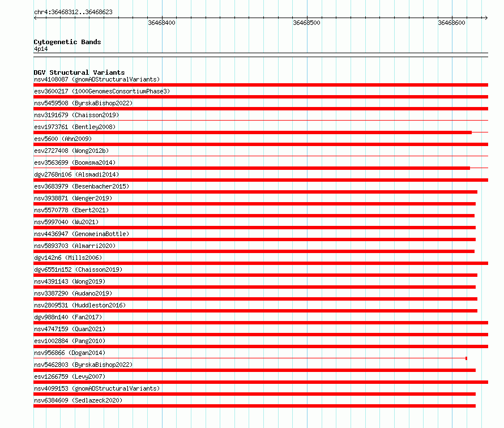This screenshot has width=504, height=428.
Task: Select variant label nsv3938871 (Wenger2019)
Action: (x=73, y=198)
